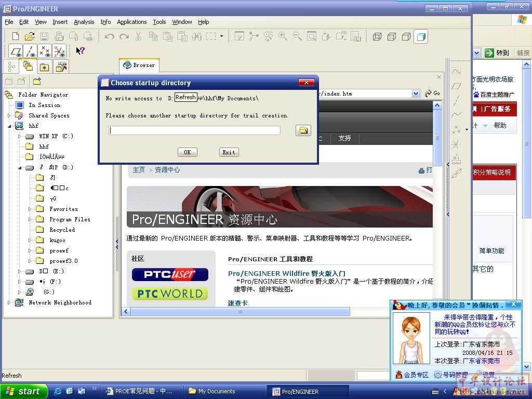
Task: Open the Model Tree navigator tab
Action: 11,66
